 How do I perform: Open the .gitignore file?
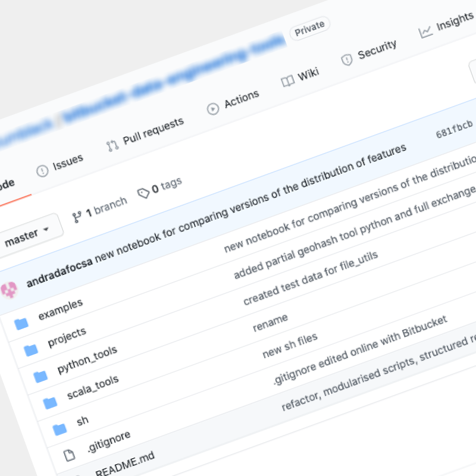coord(109,441)
